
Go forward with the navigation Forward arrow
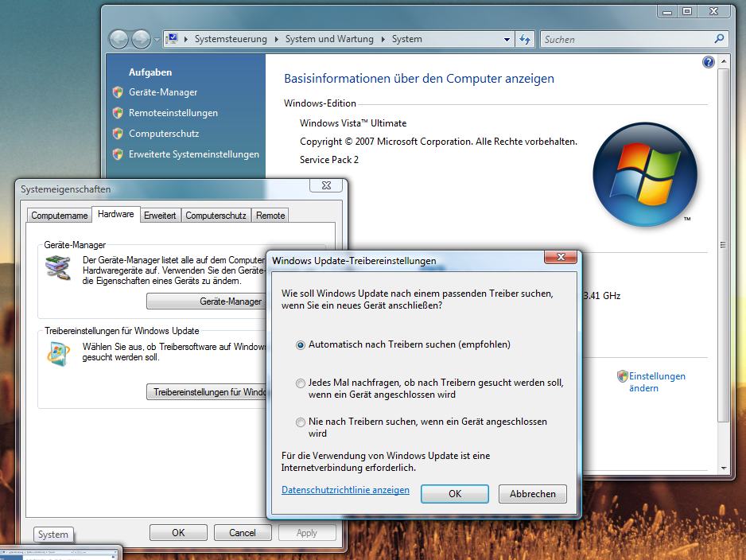coord(141,39)
